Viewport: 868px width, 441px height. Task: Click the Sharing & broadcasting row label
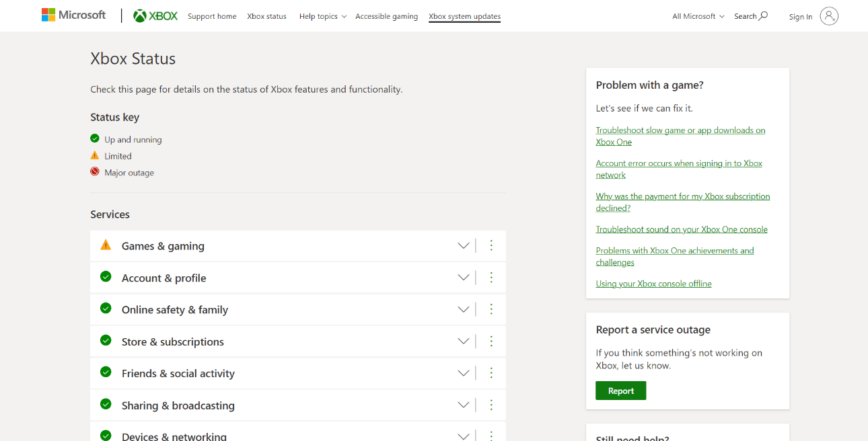pyautogui.click(x=178, y=405)
